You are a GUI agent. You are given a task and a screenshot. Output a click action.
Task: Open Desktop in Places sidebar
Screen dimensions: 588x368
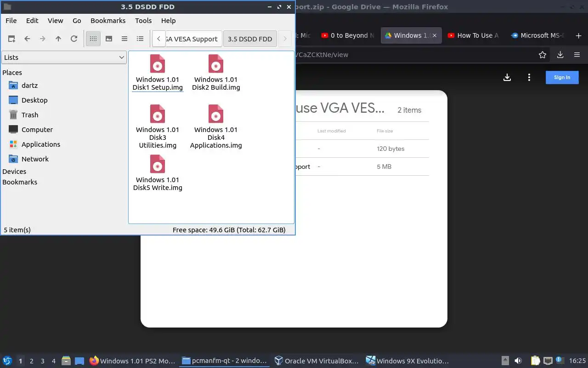point(34,100)
